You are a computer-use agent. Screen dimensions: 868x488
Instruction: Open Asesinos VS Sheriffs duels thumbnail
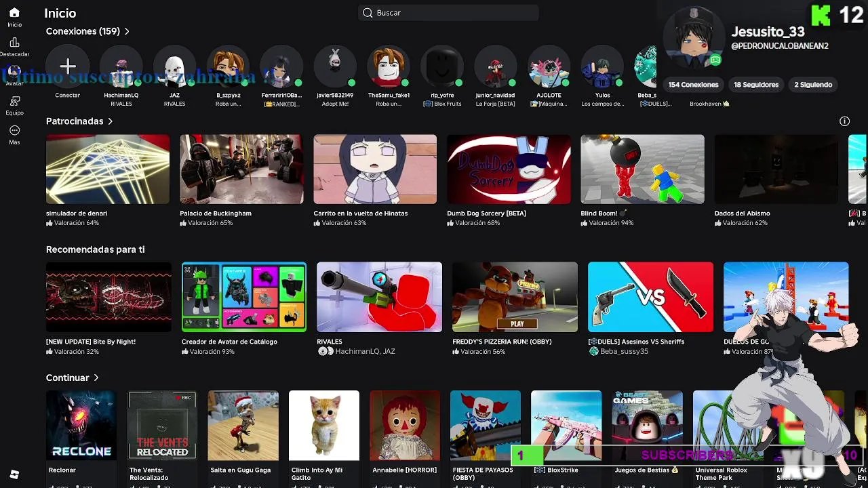point(651,298)
